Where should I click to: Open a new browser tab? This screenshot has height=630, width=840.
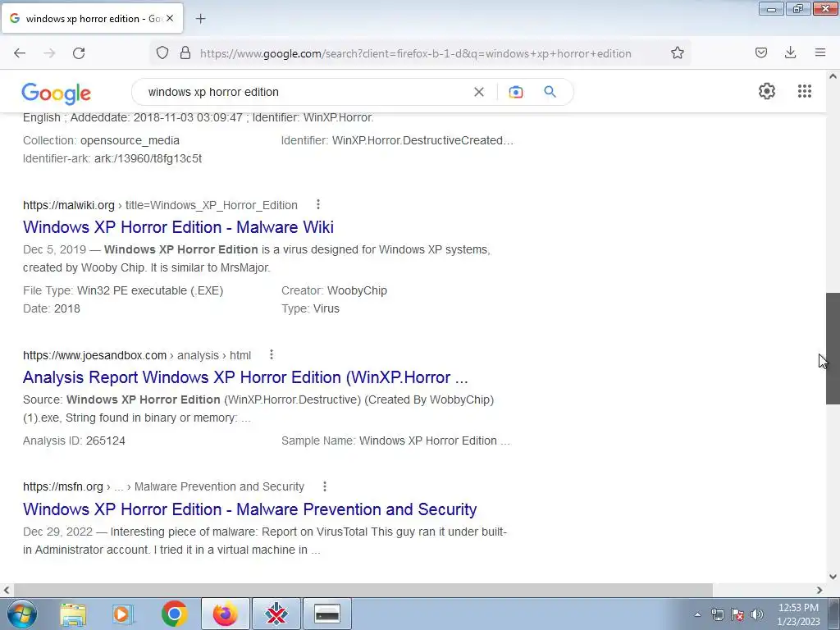(200, 19)
